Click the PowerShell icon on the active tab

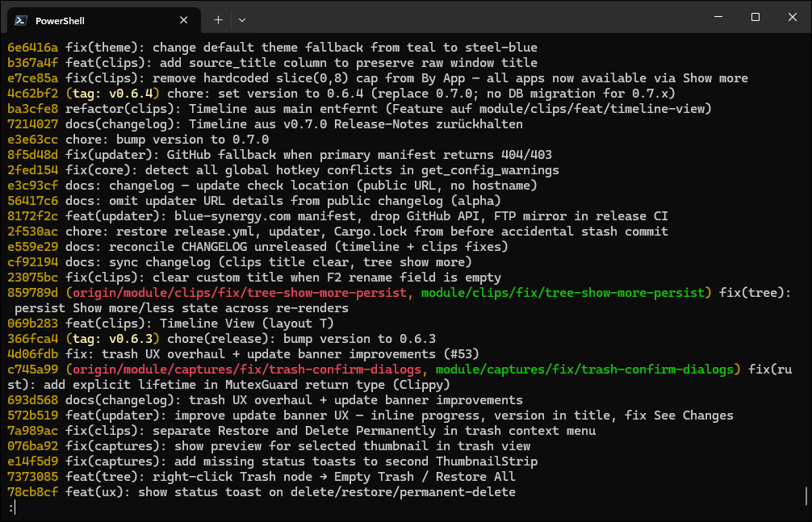tap(22, 19)
